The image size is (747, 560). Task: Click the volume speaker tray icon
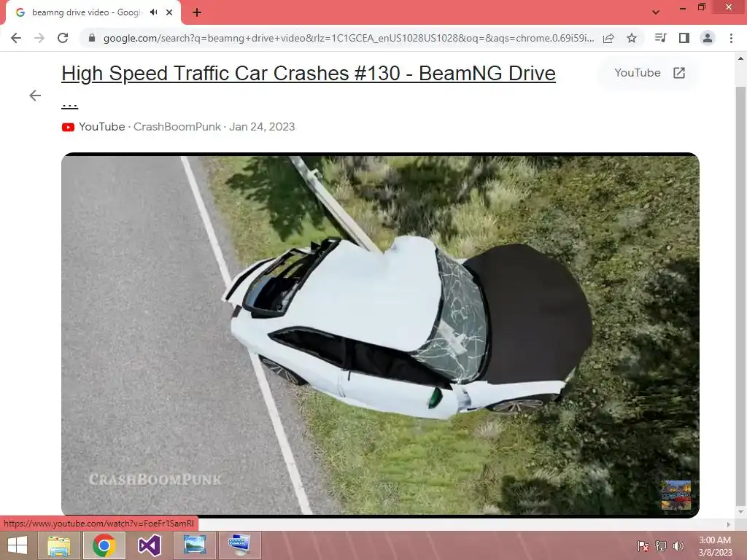(x=678, y=545)
